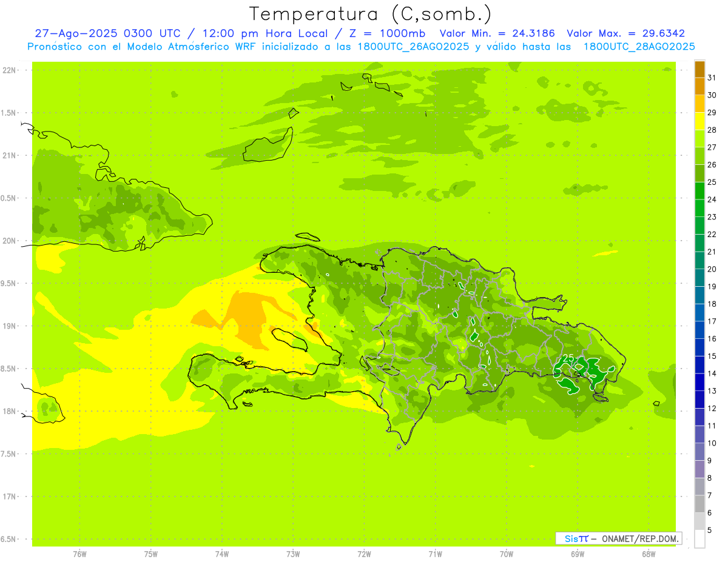
Task: Click the legend value 29
Action: pos(712,112)
